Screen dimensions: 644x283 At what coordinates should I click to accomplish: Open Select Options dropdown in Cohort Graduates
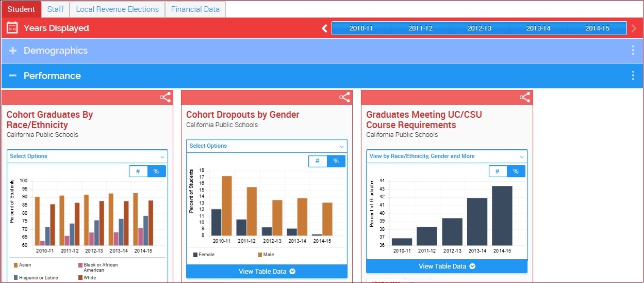pos(87,156)
